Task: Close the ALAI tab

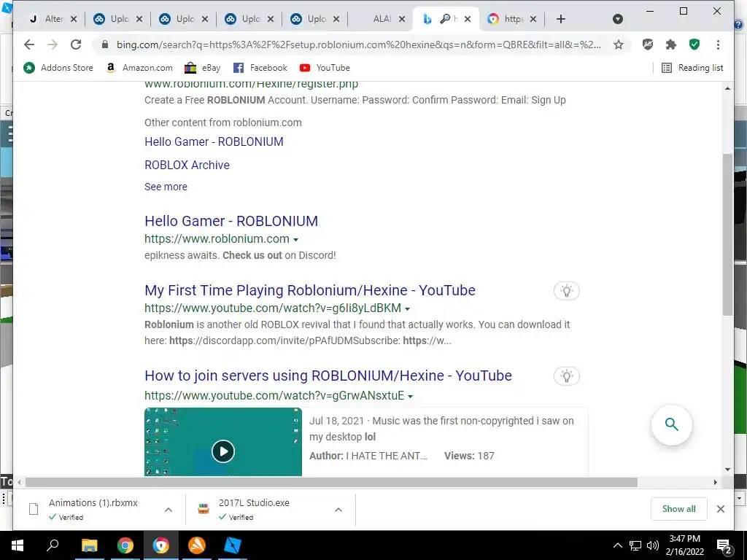Action: point(402,19)
